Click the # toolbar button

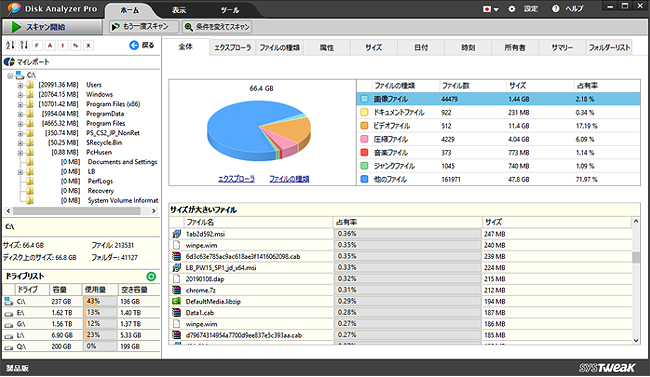point(37,46)
